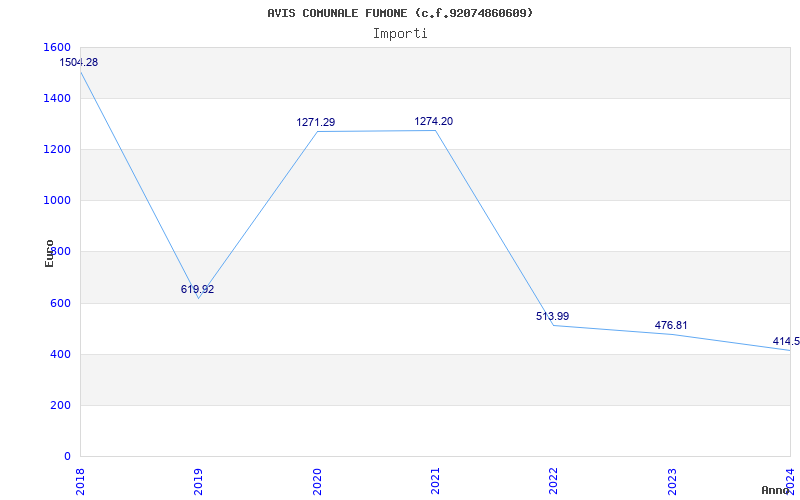Image resolution: width=800 pixels, height=500 pixels.
Task: Click the 2024 x-axis label
Action: click(790, 481)
